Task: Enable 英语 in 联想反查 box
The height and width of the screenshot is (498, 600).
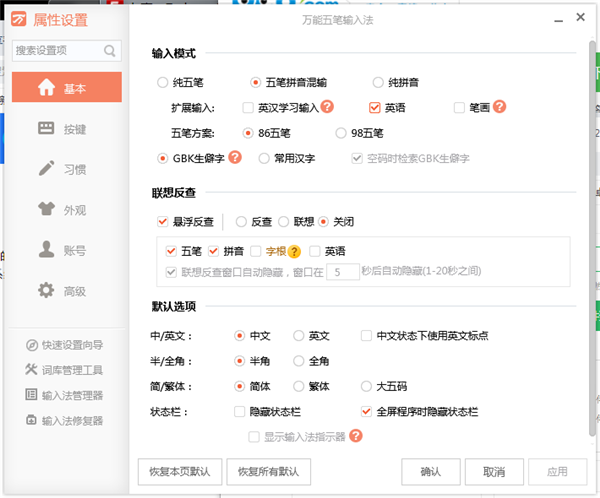Action: pyautogui.click(x=315, y=251)
